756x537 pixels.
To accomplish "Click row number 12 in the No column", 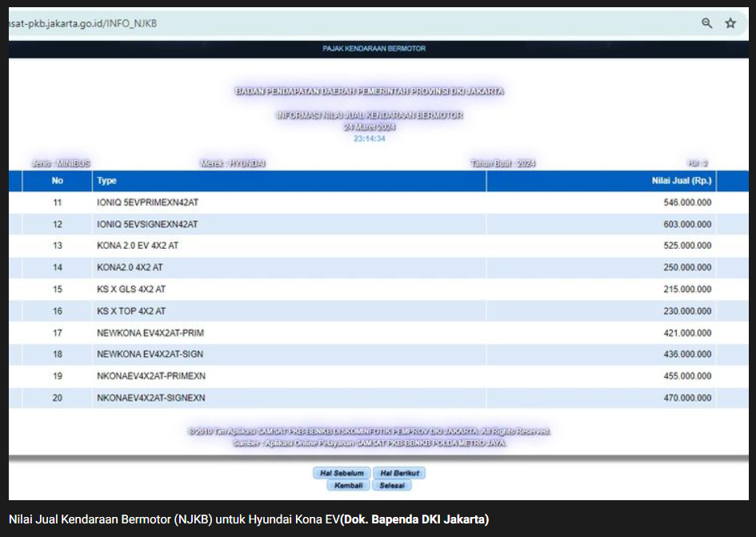I will 58,224.
